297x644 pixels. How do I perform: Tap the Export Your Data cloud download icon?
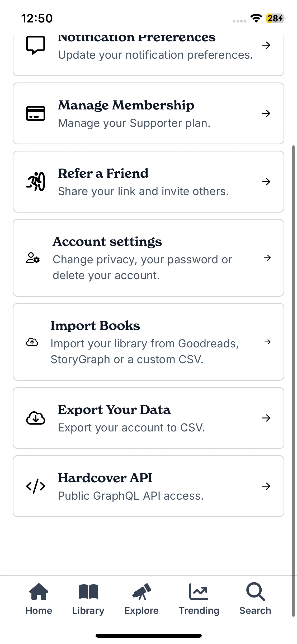36,418
